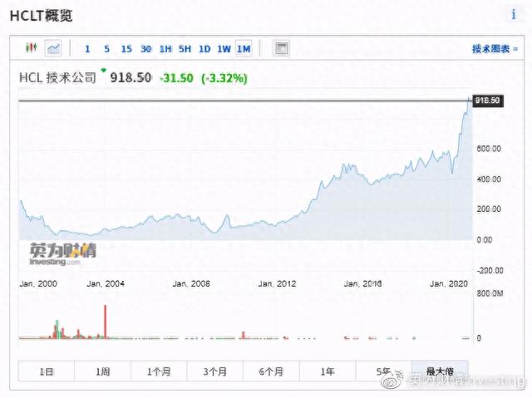Viewport: 532px width, 398px height.
Task: Select the 5H interval
Action: click(x=185, y=49)
